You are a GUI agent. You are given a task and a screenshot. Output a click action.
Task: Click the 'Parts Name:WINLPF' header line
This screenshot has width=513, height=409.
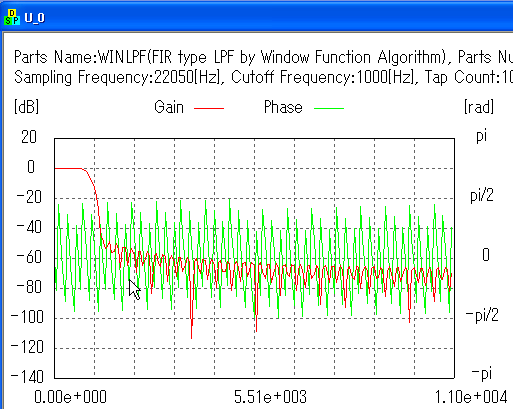coord(263,57)
